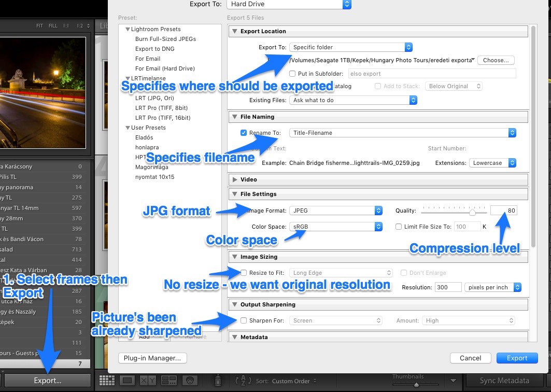Set Navigator zoom to FIT
Screen dimensions: 551x392
[x=39, y=25]
